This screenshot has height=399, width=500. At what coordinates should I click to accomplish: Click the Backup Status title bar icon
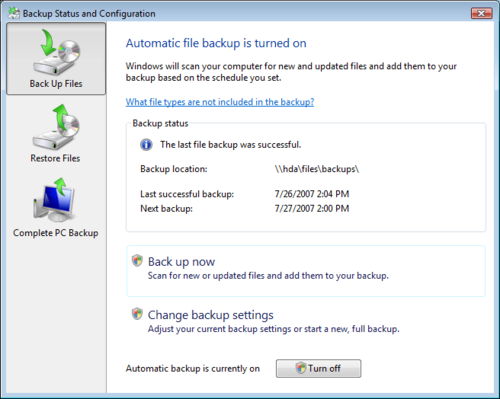[14, 13]
